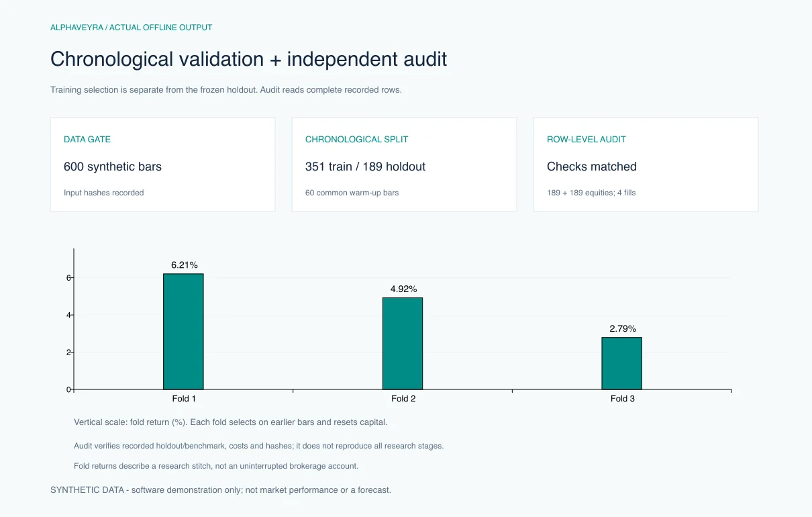Screen dimensions: 812x517
Task: Click the Fold 2 axis label
Action: point(403,399)
